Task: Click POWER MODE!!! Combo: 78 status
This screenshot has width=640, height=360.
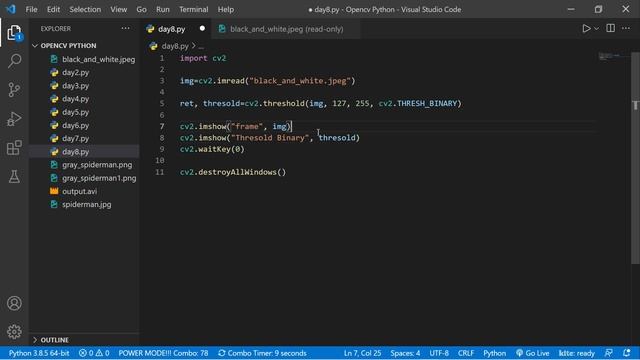Action: (163, 353)
